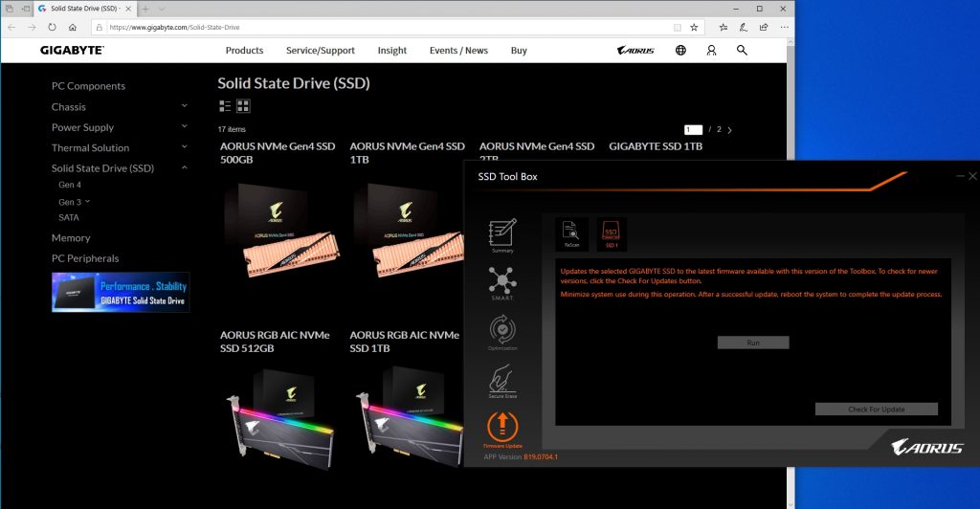Screen dimensions: 980x509
Task: Click AORUS RGB AIC NVMe SSD 512GB image
Action: click(280, 419)
